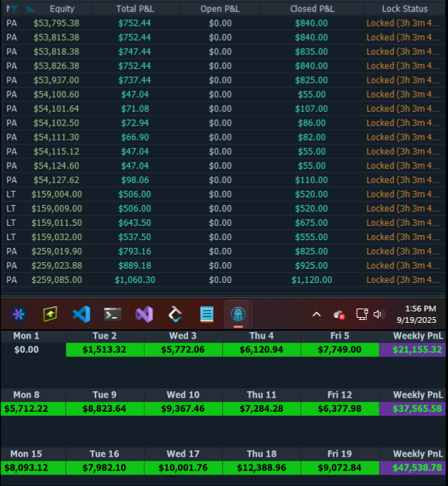
Task: Click the filter funnel icon in table header
Action: (x=14, y=9)
